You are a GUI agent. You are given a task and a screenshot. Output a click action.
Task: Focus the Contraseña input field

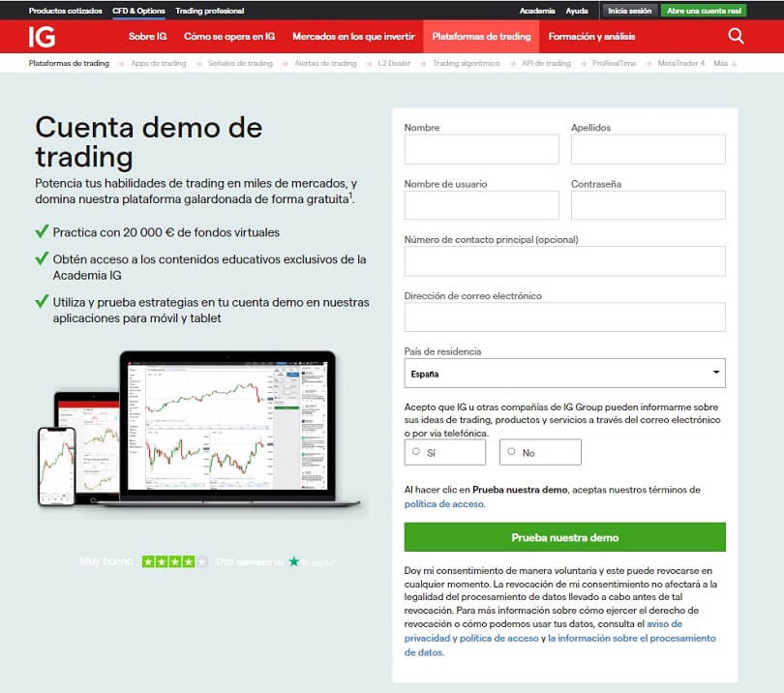[648, 205]
